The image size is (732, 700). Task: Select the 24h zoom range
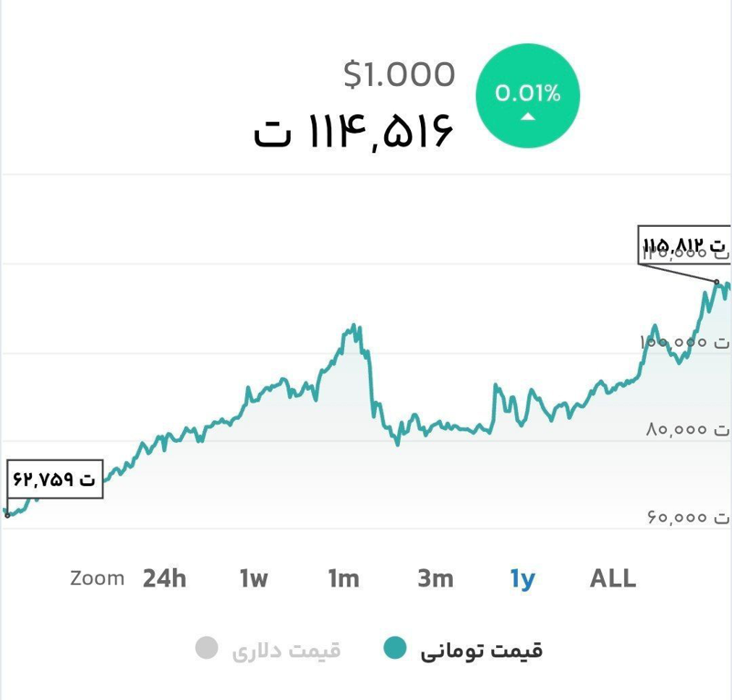click(x=165, y=578)
